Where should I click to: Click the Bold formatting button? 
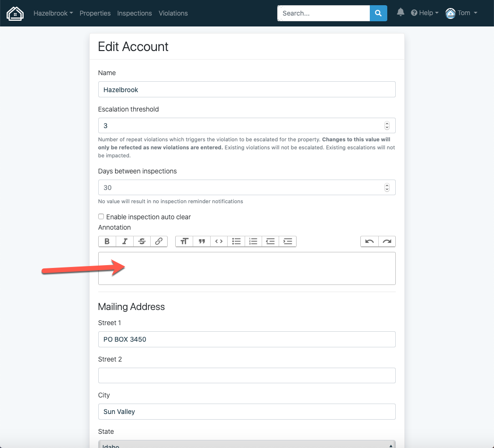tap(107, 241)
